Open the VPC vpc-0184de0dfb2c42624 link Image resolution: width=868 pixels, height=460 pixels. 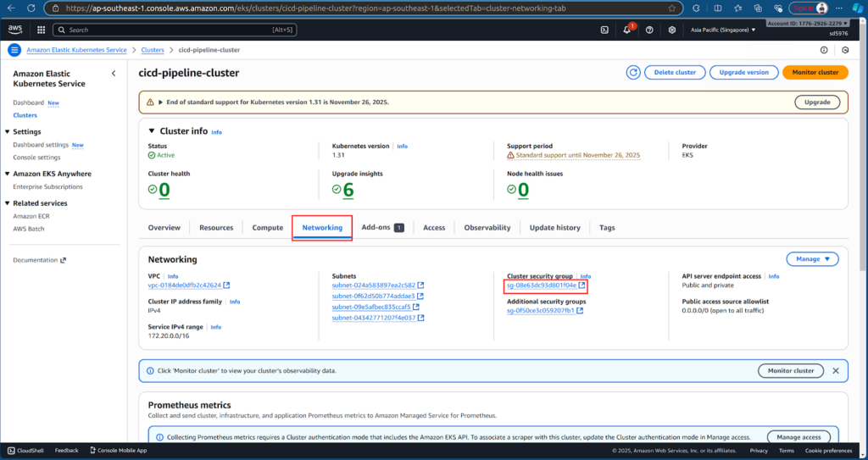(184, 285)
